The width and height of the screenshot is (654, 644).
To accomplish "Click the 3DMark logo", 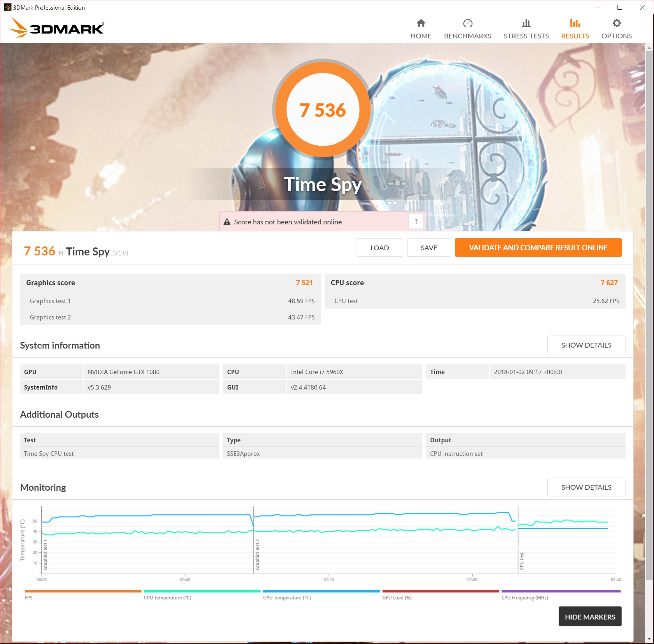I will point(57,28).
